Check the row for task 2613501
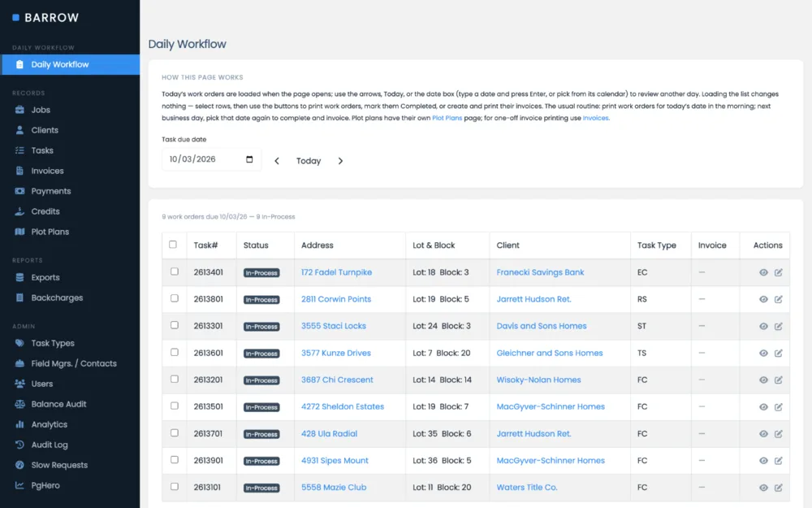812x508 pixels. click(x=175, y=406)
